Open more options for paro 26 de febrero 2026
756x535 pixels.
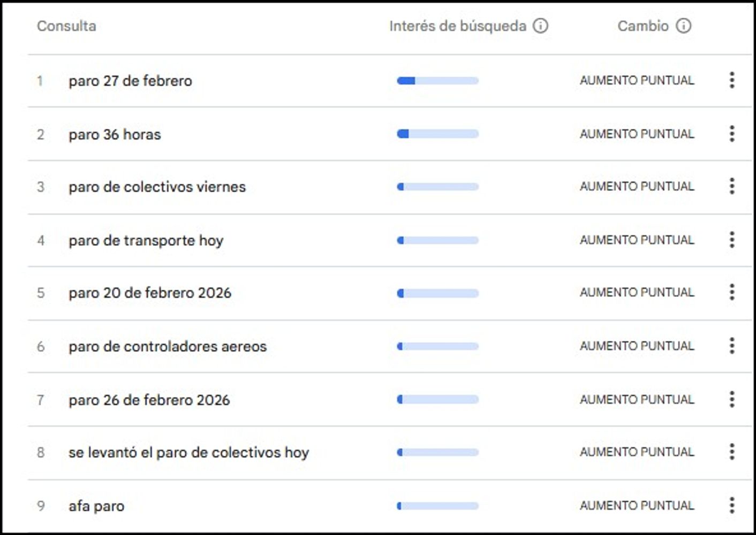(732, 399)
